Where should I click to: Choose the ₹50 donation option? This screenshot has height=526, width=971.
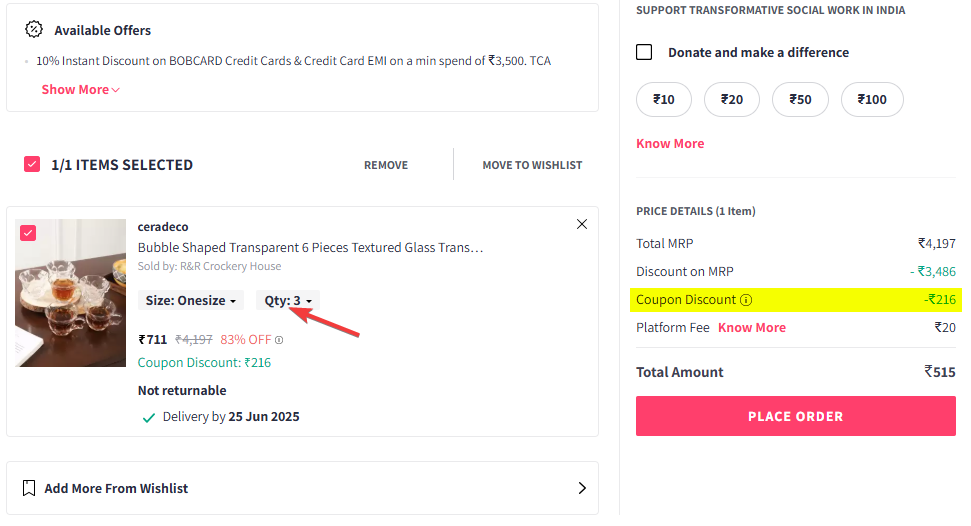(800, 99)
